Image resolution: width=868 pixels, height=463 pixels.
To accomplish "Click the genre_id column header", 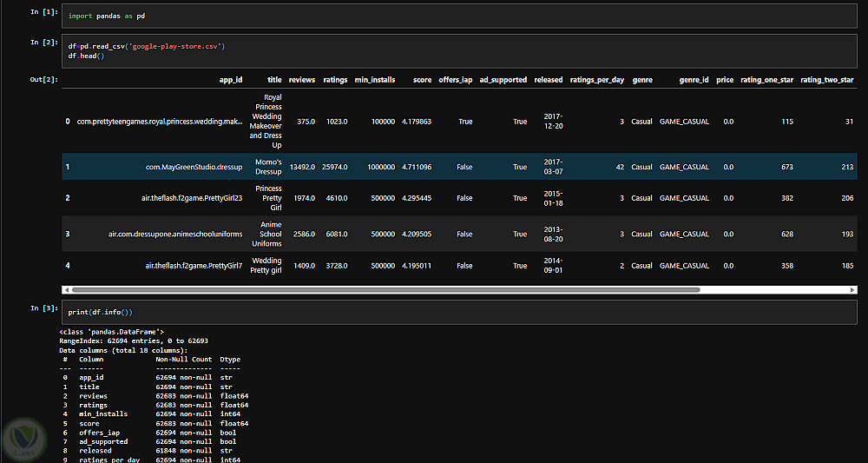I will (694, 80).
